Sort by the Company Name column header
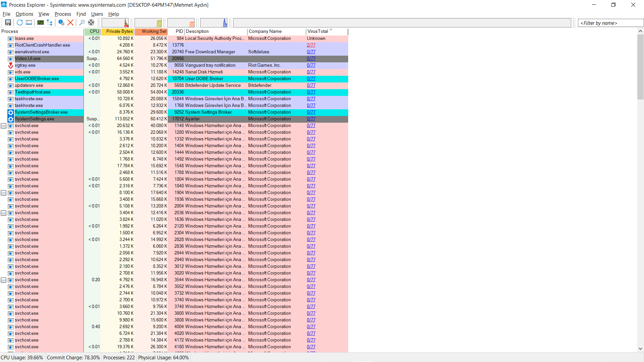The width and height of the screenshot is (644, 362). pos(277,32)
